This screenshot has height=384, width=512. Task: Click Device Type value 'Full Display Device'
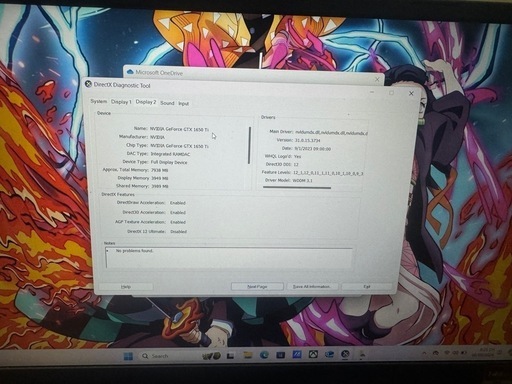[169, 162]
